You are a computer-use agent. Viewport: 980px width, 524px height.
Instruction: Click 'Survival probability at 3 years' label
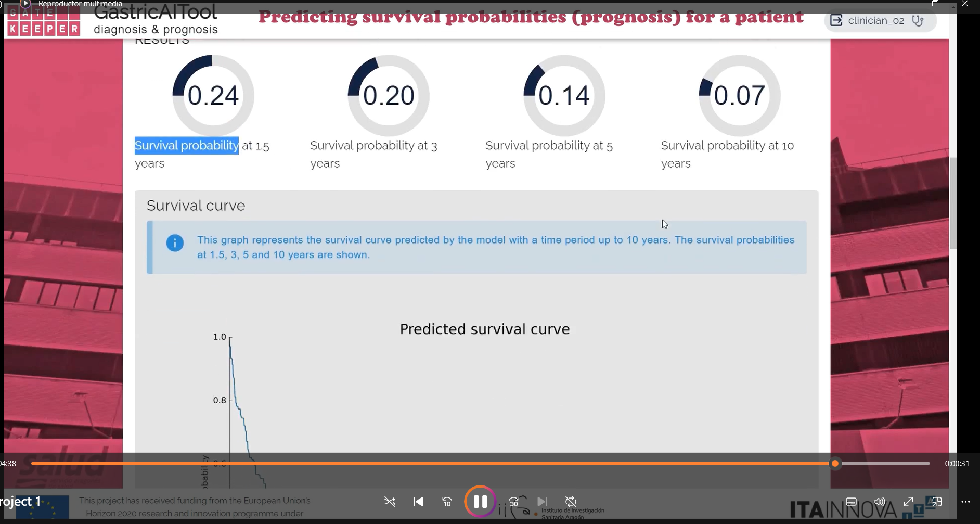point(373,154)
